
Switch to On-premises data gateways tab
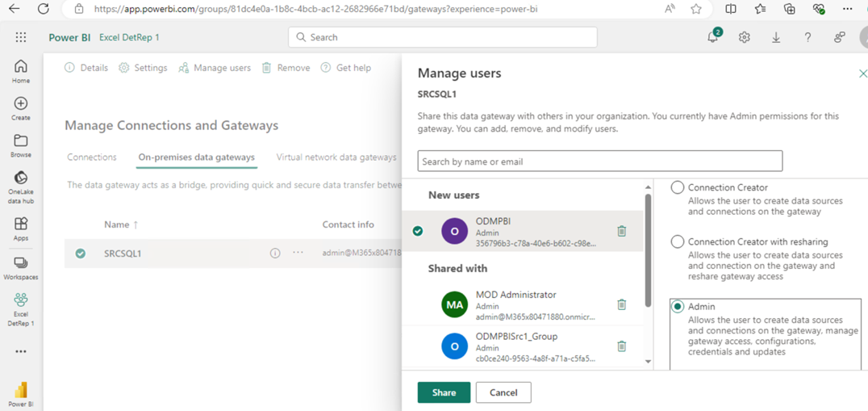click(197, 157)
